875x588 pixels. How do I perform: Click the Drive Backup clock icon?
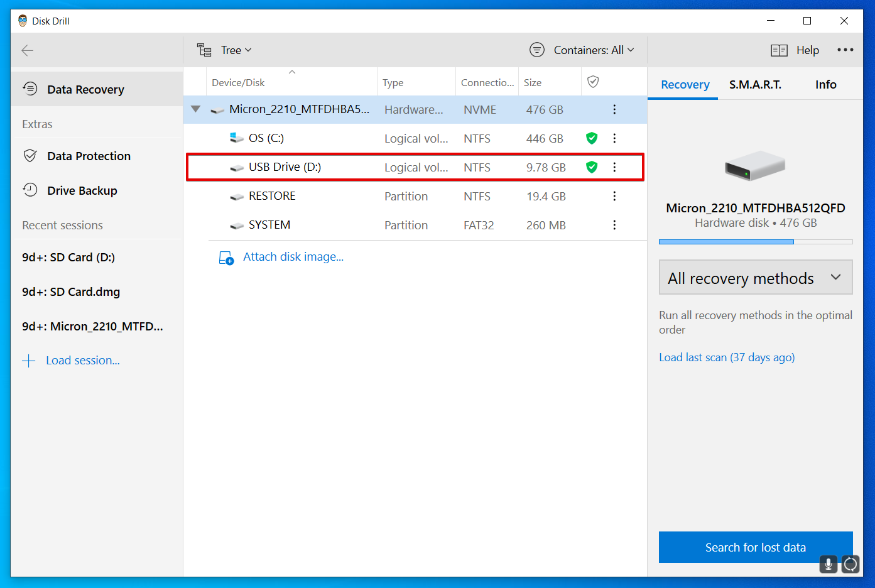click(x=30, y=190)
